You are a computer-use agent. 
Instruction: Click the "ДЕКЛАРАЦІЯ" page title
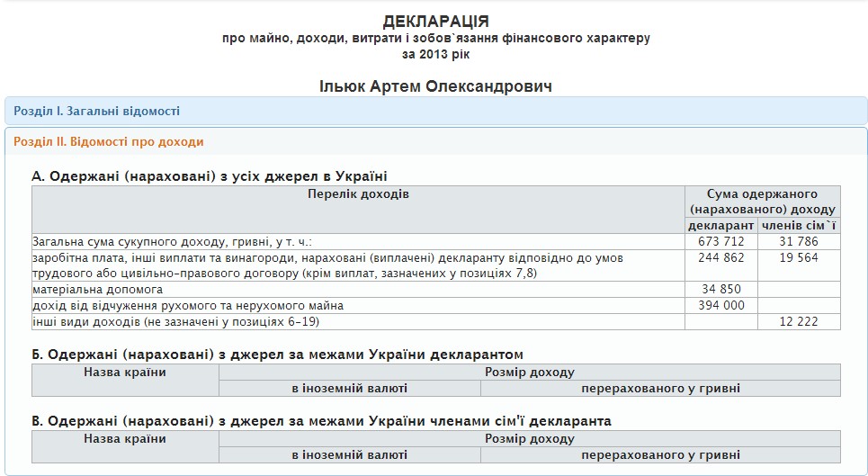click(435, 21)
